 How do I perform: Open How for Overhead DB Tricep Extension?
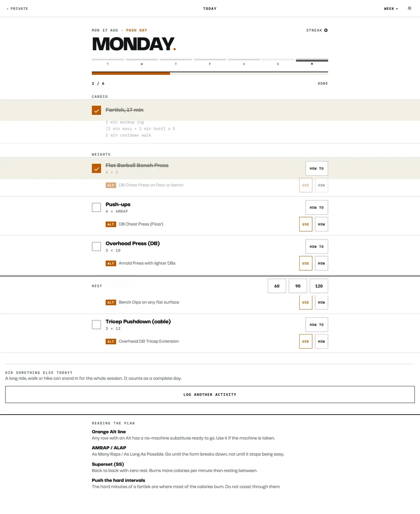click(322, 341)
